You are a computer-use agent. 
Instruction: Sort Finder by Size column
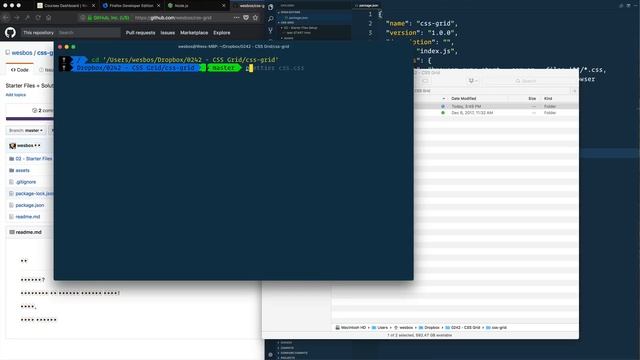(532, 99)
